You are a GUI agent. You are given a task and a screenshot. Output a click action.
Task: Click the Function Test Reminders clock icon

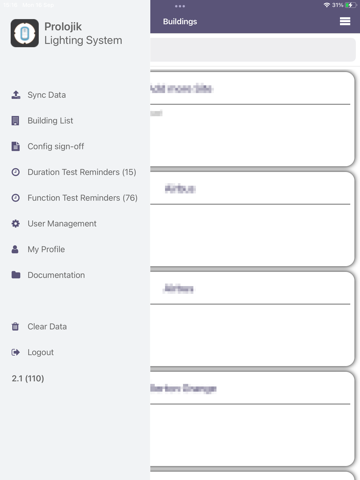tap(16, 198)
